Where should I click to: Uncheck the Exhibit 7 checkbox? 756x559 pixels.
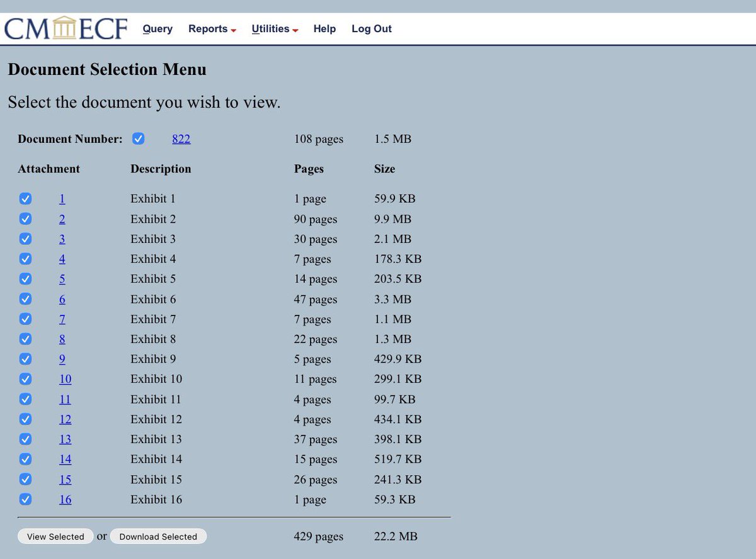[25, 319]
